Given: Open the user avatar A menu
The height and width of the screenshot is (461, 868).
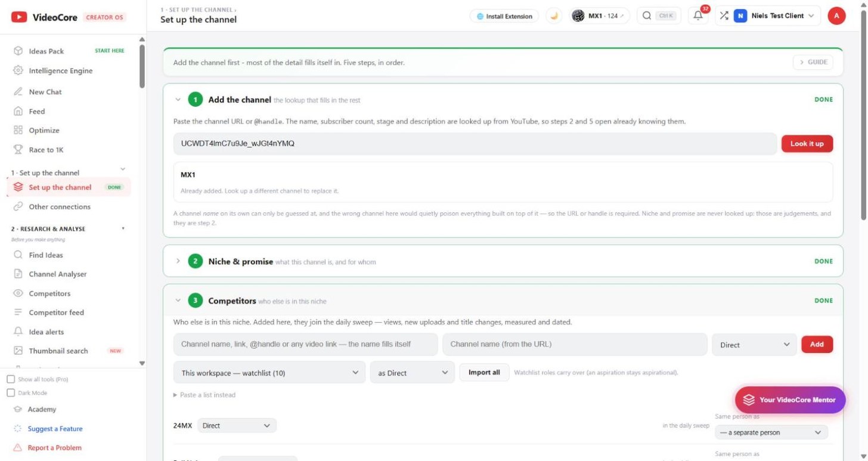Looking at the screenshot, I should pyautogui.click(x=836, y=16).
